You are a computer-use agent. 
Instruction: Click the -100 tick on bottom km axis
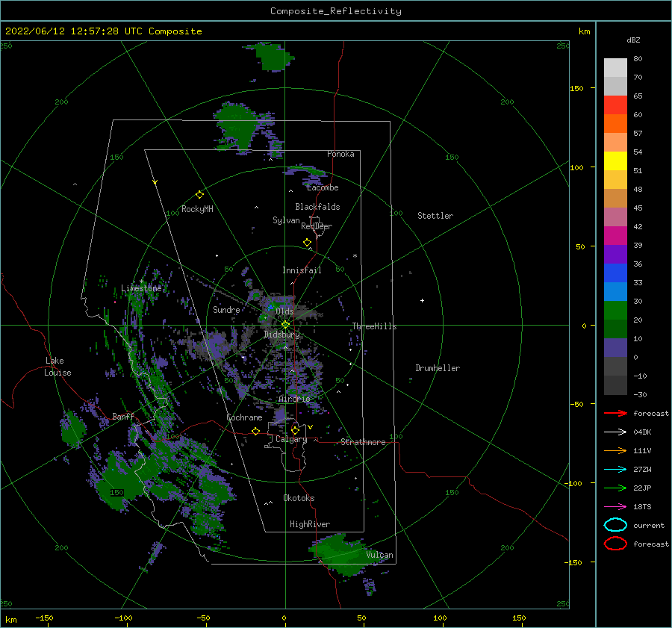pos(123,618)
